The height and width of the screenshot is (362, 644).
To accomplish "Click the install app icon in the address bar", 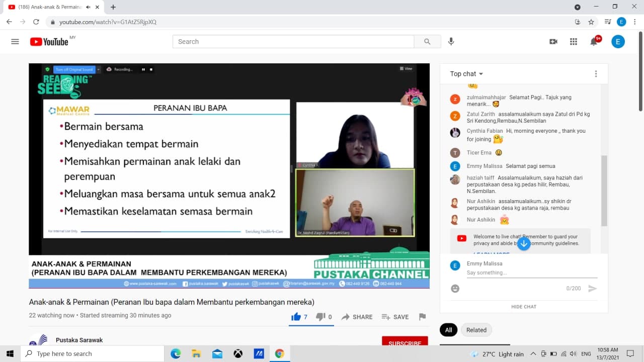I will 578,22.
